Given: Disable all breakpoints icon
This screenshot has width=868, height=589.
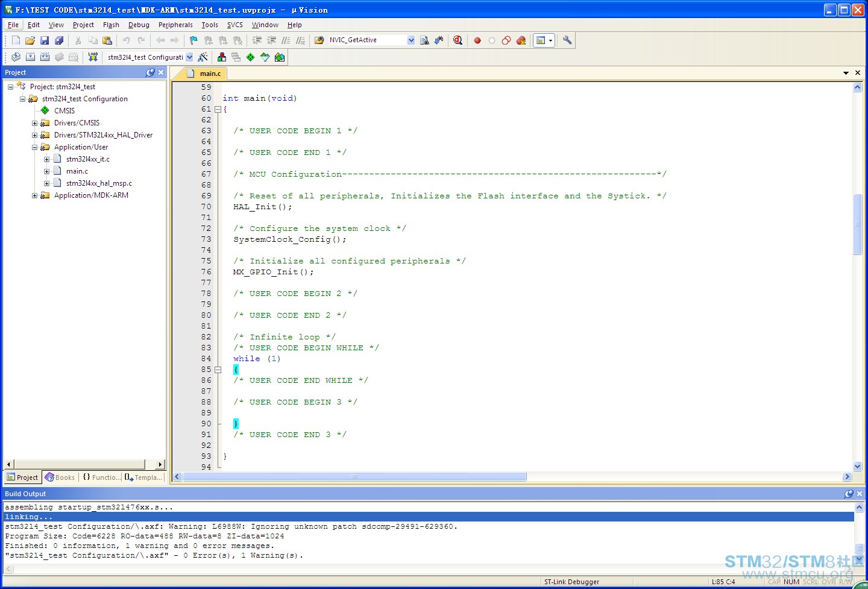Looking at the screenshot, I should [x=506, y=40].
